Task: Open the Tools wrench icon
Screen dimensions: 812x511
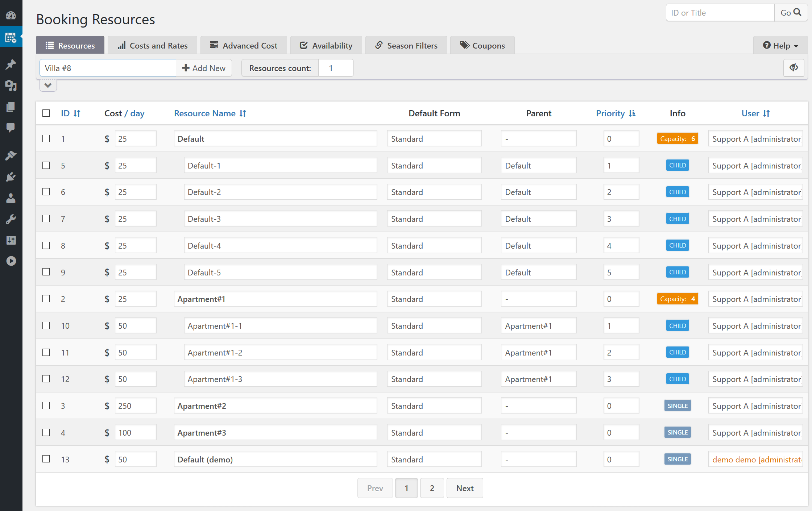Action: [x=11, y=219]
